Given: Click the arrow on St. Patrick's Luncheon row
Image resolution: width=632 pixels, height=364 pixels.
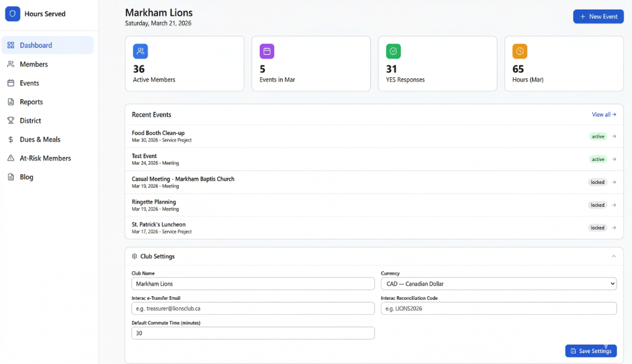Looking at the screenshot, I should pyautogui.click(x=614, y=228).
